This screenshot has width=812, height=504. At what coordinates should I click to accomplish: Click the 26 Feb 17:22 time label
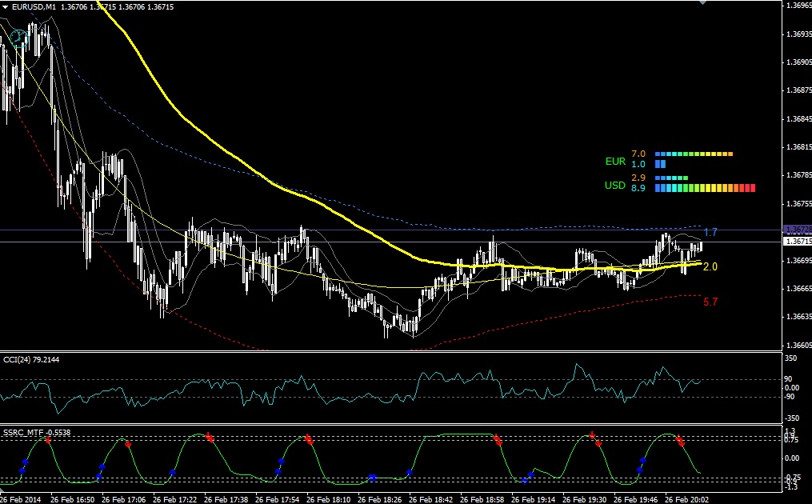174,499
